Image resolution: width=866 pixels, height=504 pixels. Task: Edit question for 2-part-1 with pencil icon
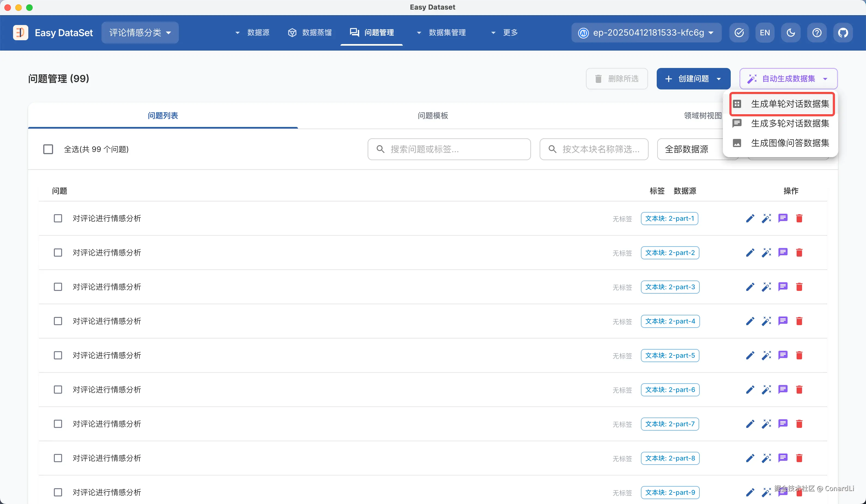coord(750,218)
